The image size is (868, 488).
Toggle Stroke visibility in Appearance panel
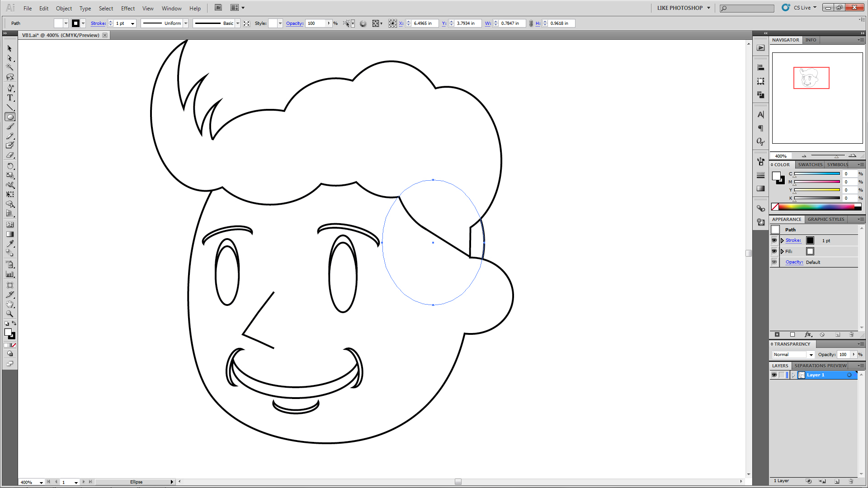774,240
